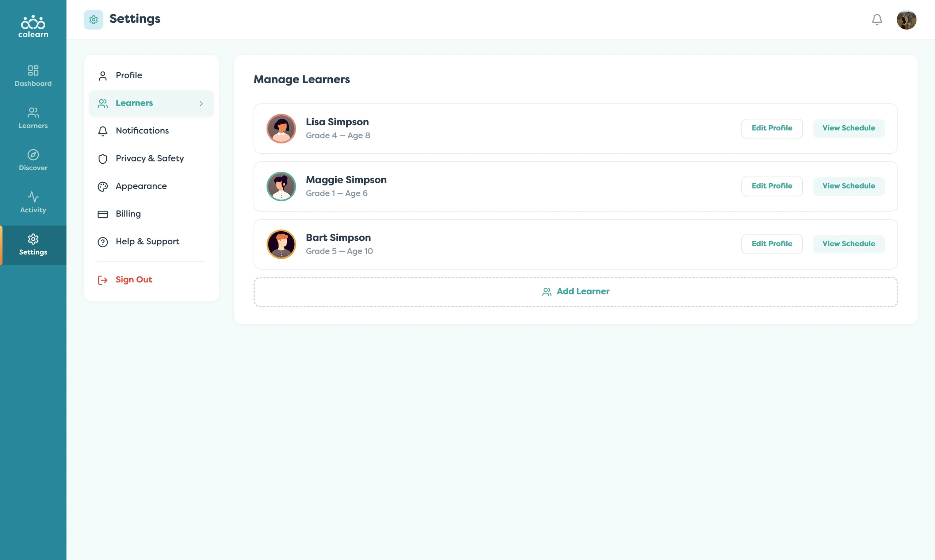Click Bart Simpson's avatar

(281, 244)
